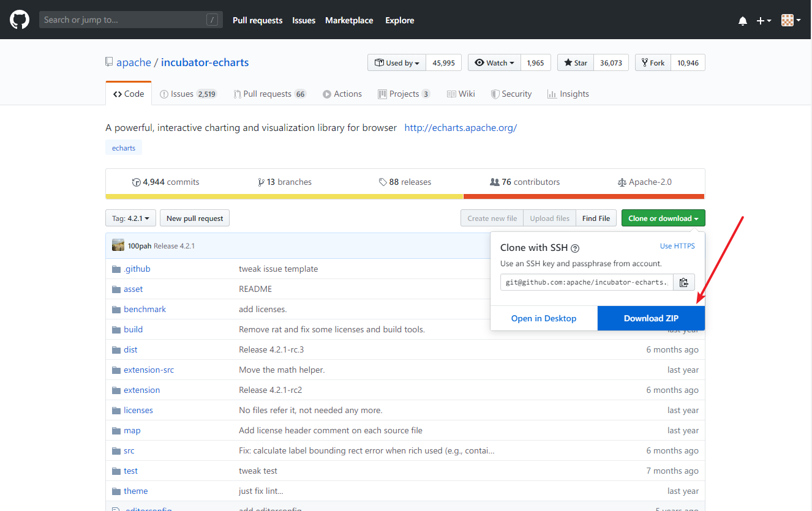Viewport: 812px width, 511px height.
Task: Click the .github folder icon
Action: click(x=116, y=269)
